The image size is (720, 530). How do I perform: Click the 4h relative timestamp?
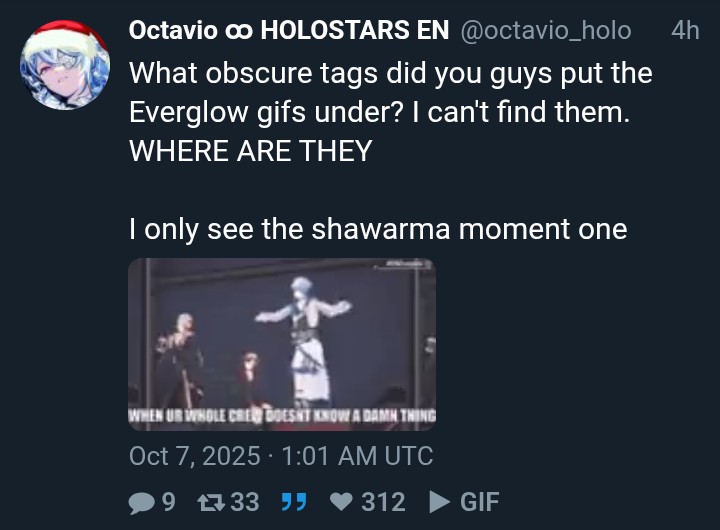685,30
